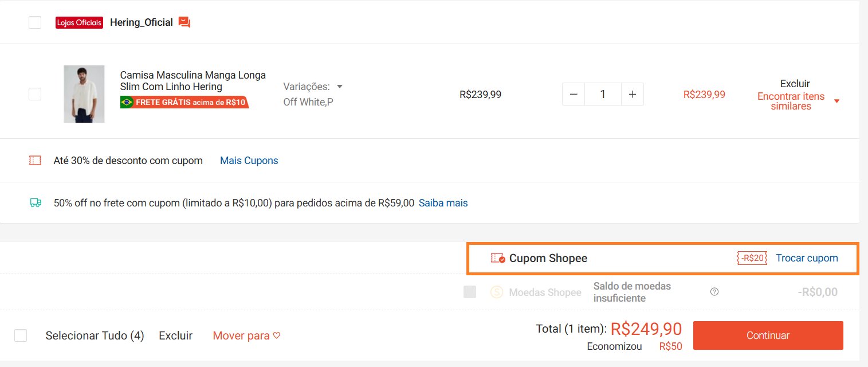The height and width of the screenshot is (367, 868).
Task: Click Trocar cupom link
Action: pyautogui.click(x=807, y=258)
